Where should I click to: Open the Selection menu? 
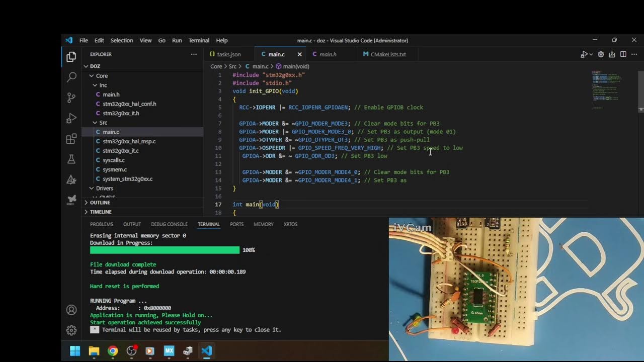point(122,40)
